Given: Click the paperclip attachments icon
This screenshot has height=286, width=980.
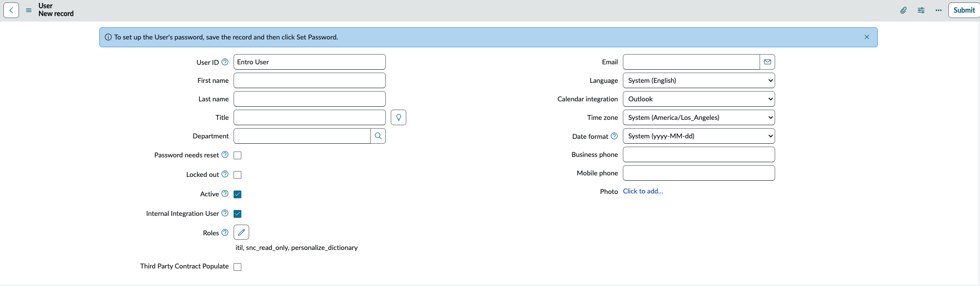Looking at the screenshot, I should tap(903, 10).
